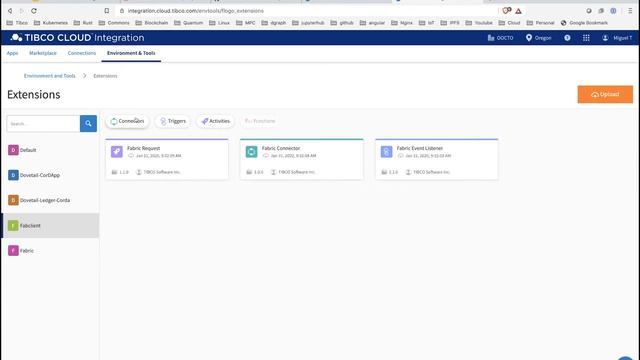
Task: Click the Brave rewards triangle icon
Action: [x=518, y=11]
